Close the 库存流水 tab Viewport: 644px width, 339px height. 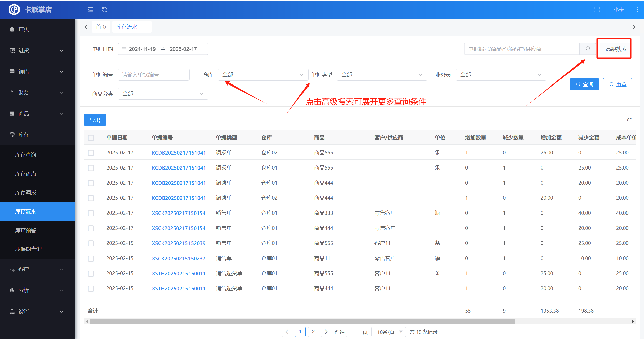[x=145, y=27]
